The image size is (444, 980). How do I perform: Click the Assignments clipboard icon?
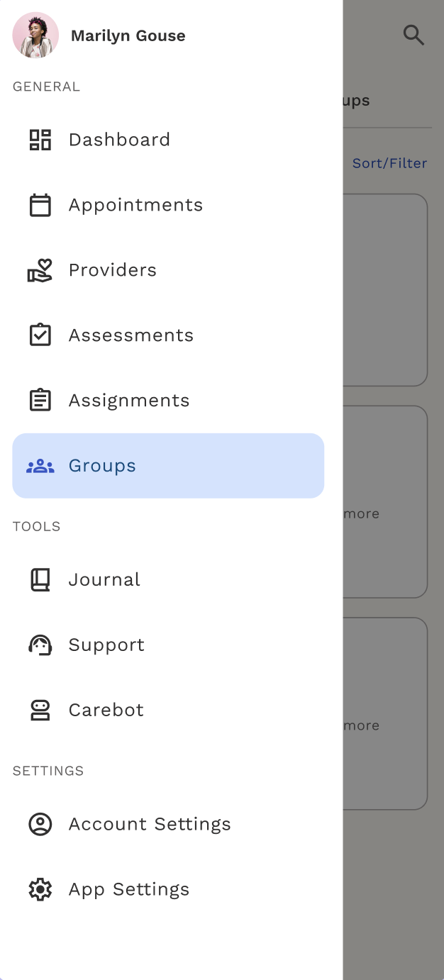point(40,401)
